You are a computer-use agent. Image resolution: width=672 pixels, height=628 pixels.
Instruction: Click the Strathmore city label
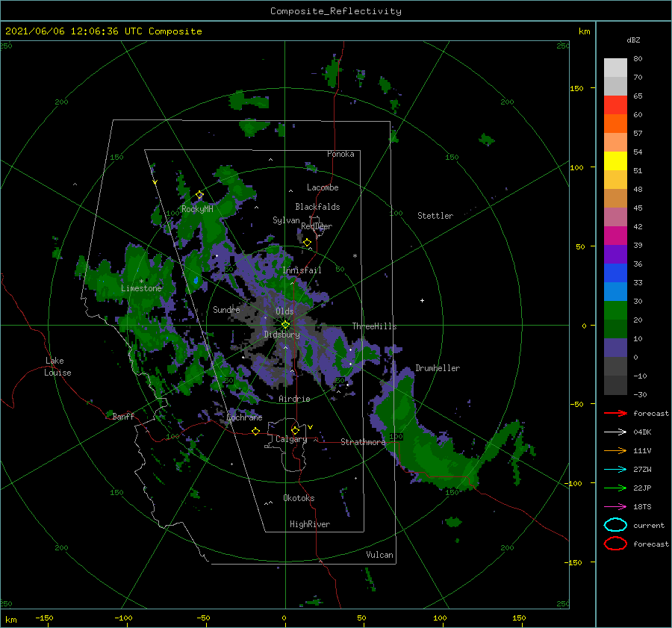tap(363, 442)
